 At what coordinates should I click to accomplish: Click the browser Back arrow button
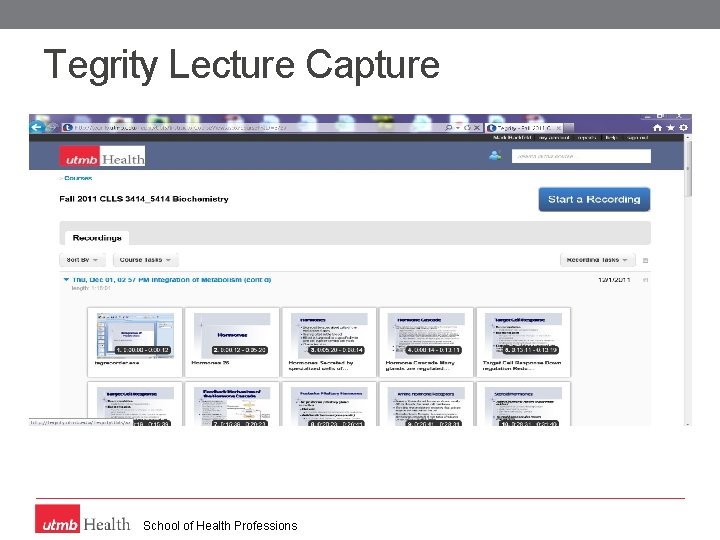pos(37,127)
